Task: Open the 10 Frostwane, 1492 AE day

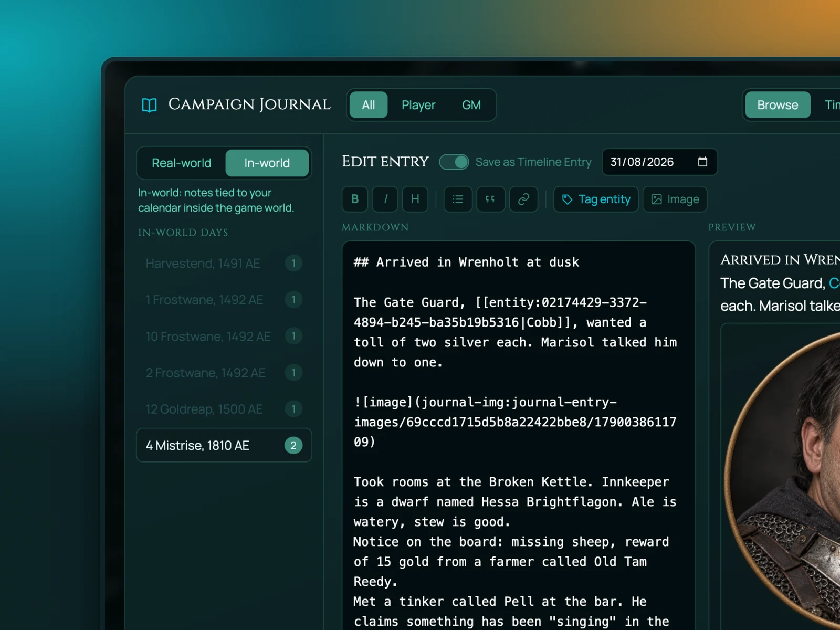Action: coord(224,337)
